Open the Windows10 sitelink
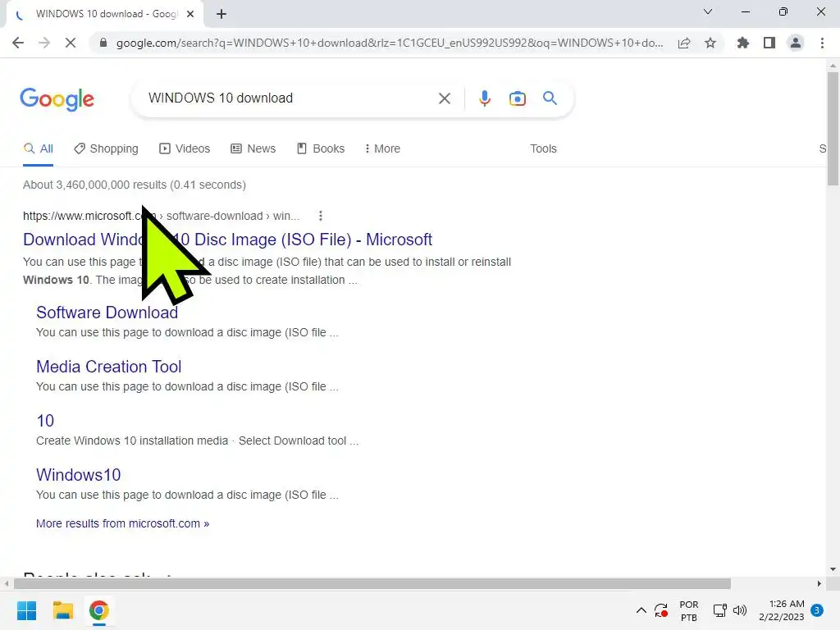The width and height of the screenshot is (840, 630). tap(78, 475)
